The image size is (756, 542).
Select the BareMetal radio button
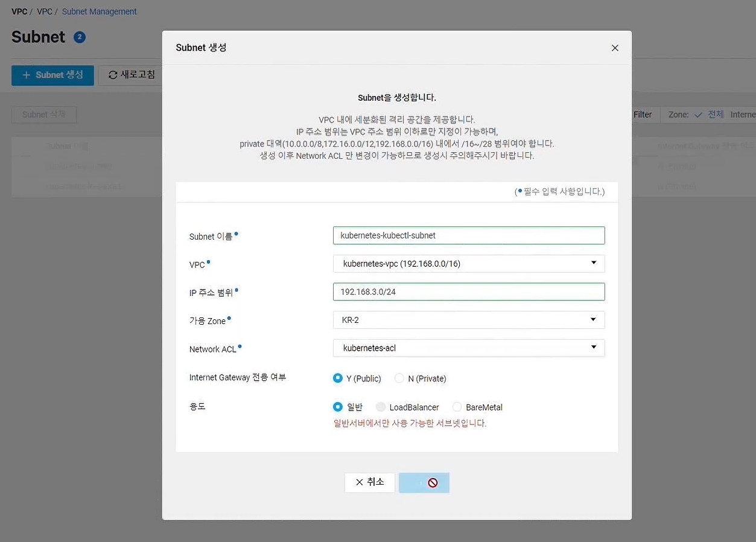457,407
